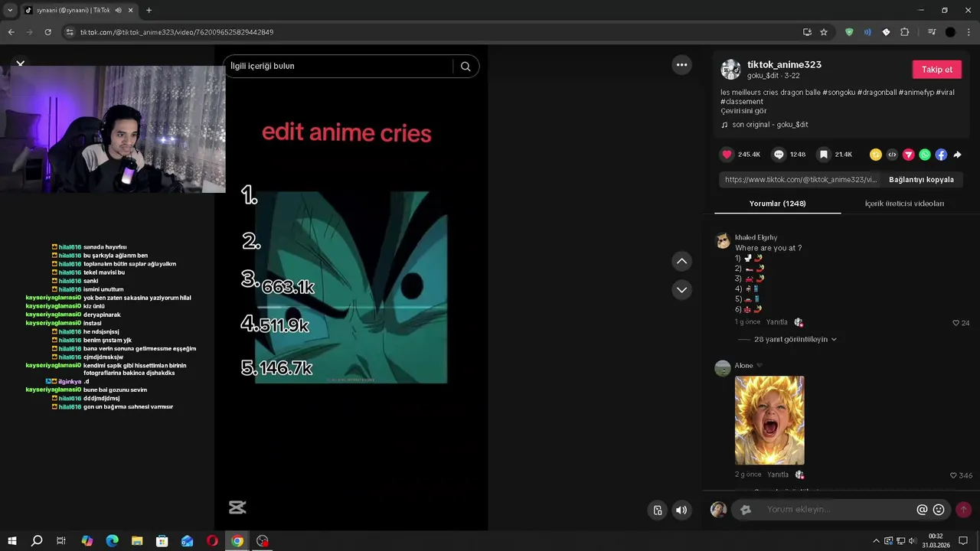Open comments via the speech bubble icon
980x551 pixels.
(779, 155)
